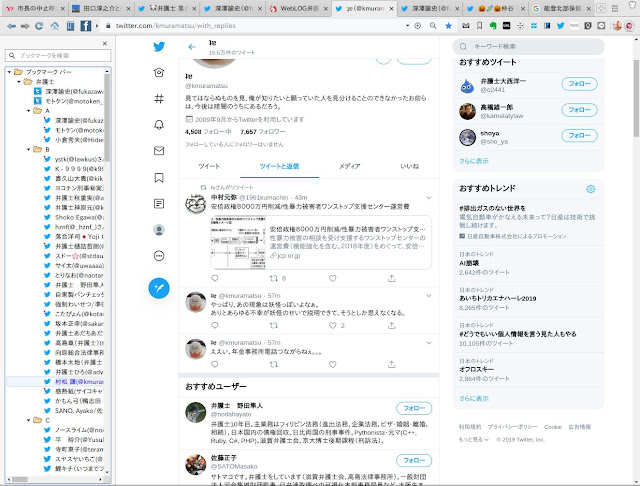Open Lists icon in Twitter sidebar
This screenshot has width=640, height=486.
coord(159,204)
